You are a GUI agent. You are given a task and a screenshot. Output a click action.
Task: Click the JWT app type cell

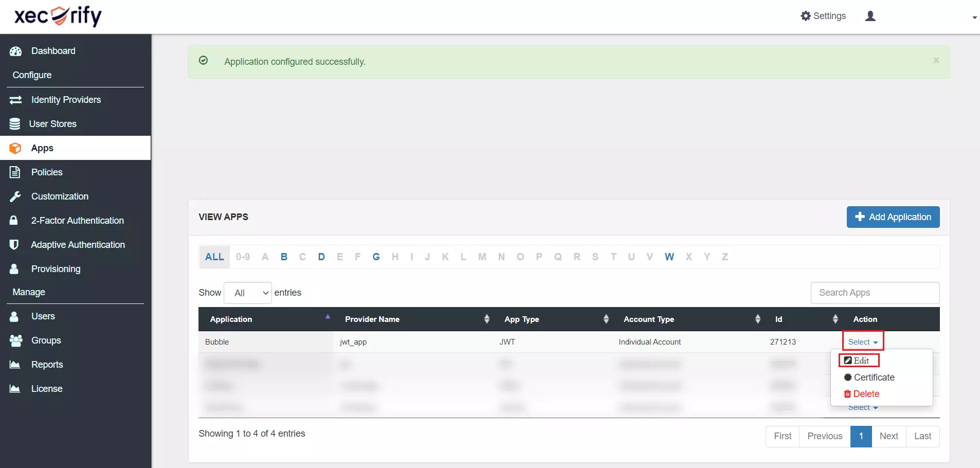tap(553, 342)
